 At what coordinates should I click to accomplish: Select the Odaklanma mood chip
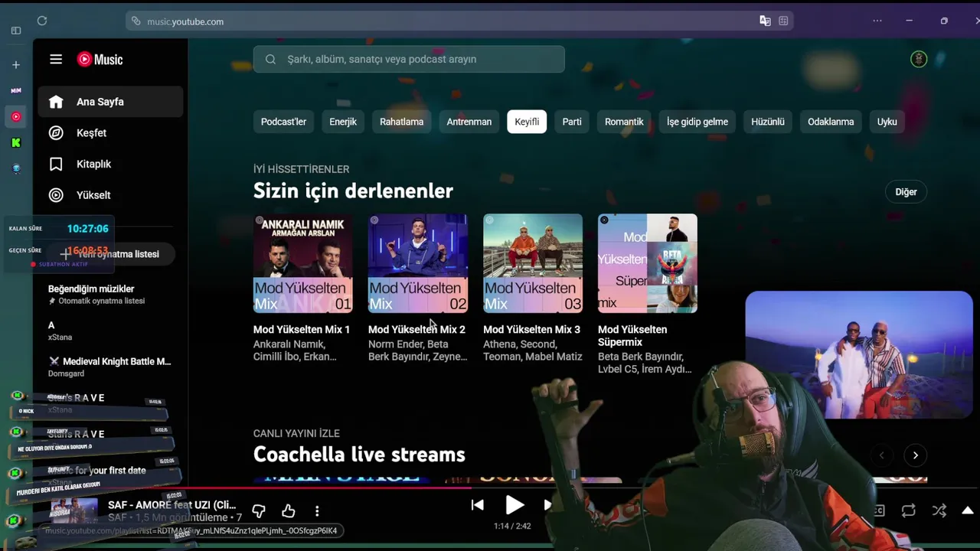coord(831,122)
